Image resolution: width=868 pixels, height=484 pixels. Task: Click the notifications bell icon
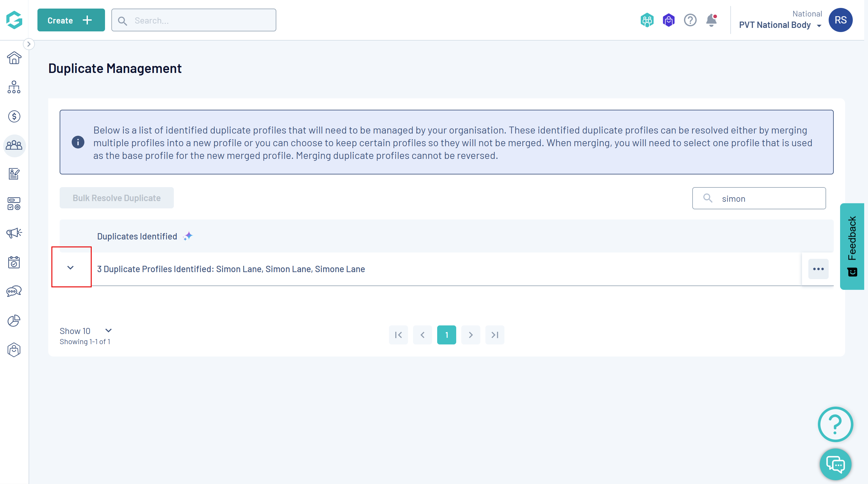tap(711, 20)
